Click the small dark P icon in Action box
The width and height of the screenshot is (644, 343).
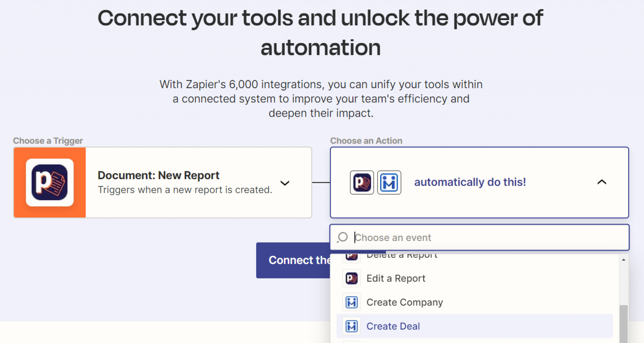[362, 183]
